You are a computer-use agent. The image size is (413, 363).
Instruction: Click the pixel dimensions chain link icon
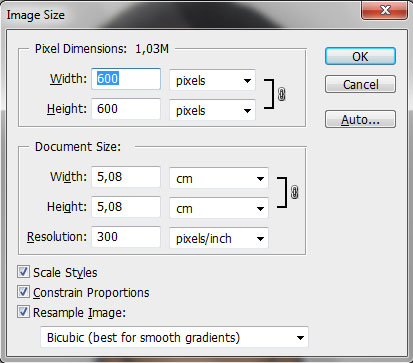(282, 94)
